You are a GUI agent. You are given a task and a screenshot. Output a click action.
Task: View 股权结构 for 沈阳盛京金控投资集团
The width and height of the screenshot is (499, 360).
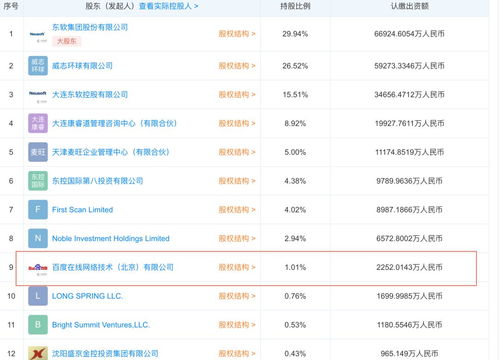pos(237,353)
